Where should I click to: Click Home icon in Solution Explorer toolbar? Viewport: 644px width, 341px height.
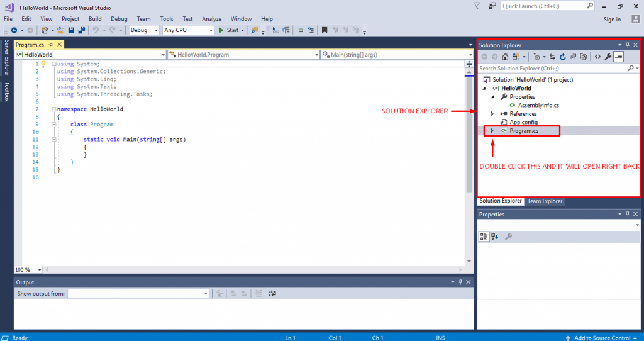click(505, 57)
